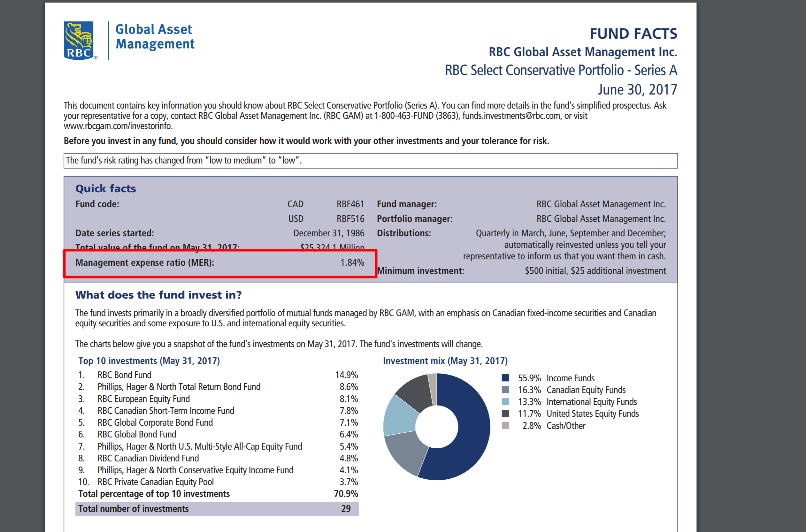Click the "What does the fund invest in?" heading

tap(158, 295)
